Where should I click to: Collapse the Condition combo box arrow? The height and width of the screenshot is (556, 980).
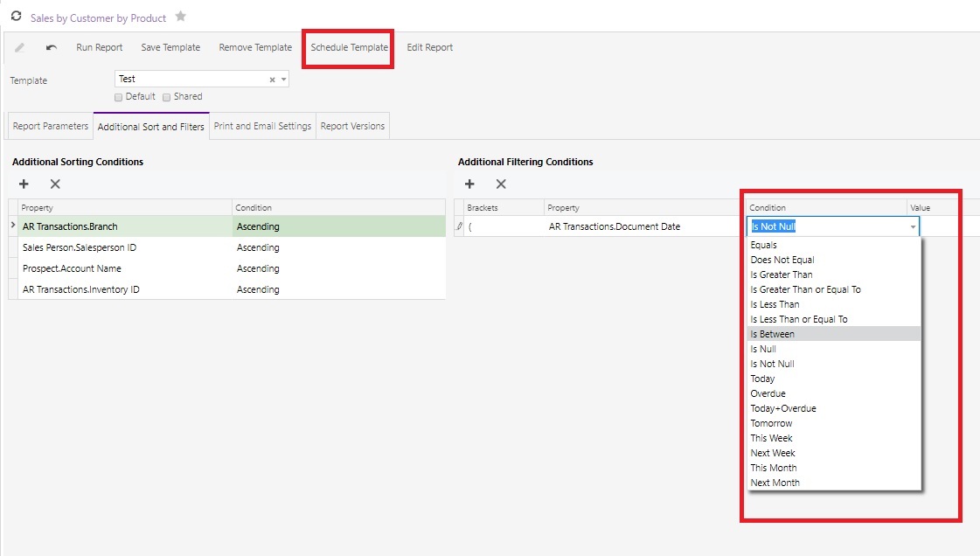pyautogui.click(x=914, y=227)
